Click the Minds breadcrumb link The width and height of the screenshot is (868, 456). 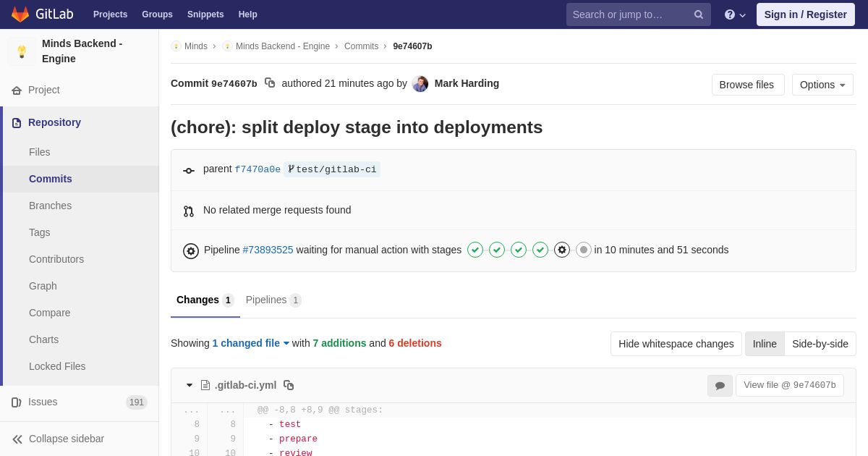(196, 46)
